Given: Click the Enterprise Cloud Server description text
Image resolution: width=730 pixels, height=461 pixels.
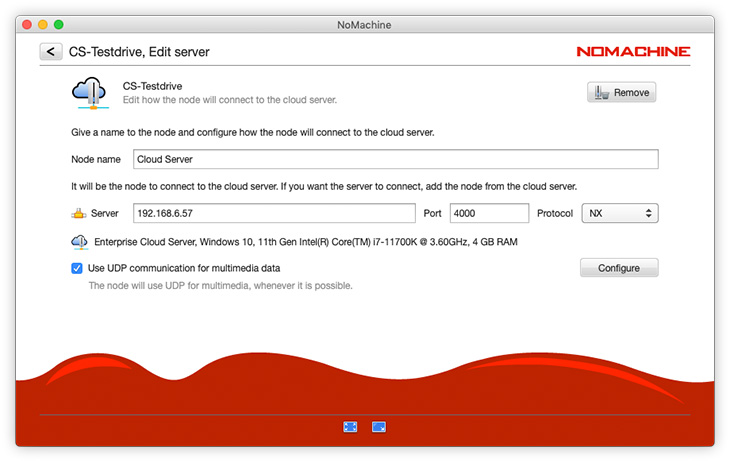Looking at the screenshot, I should tap(305, 242).
